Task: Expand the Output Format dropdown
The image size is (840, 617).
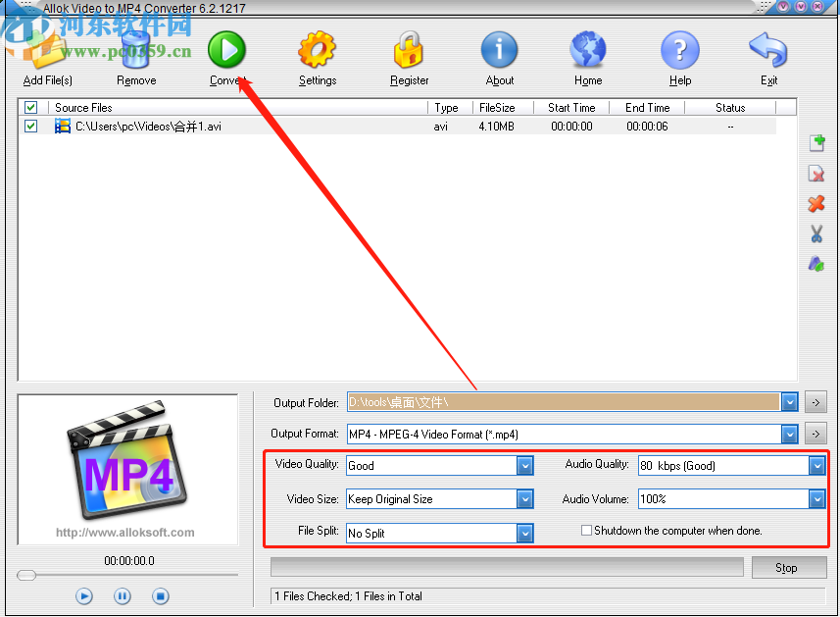Action: (x=789, y=434)
